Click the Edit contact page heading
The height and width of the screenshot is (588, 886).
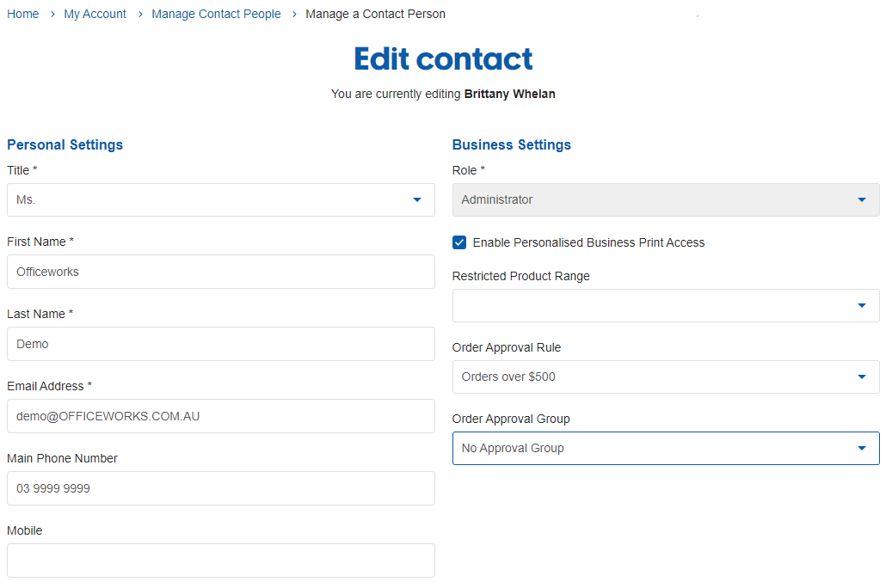(x=443, y=58)
